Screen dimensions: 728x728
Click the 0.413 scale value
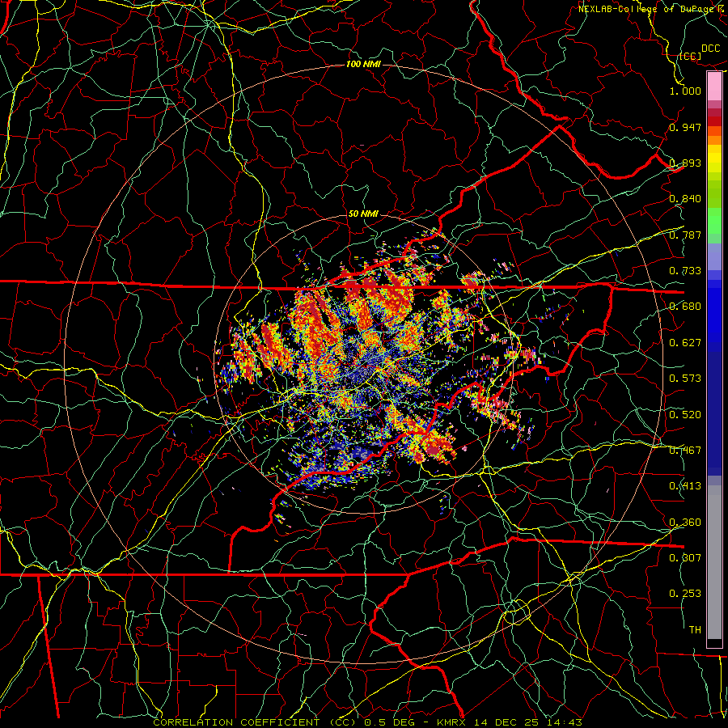click(x=685, y=486)
